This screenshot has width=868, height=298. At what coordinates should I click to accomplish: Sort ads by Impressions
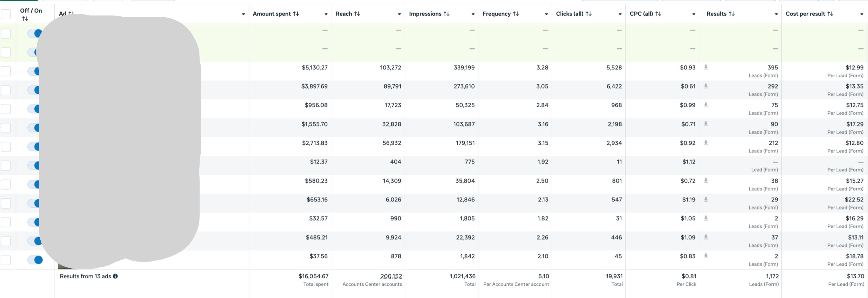tap(446, 14)
